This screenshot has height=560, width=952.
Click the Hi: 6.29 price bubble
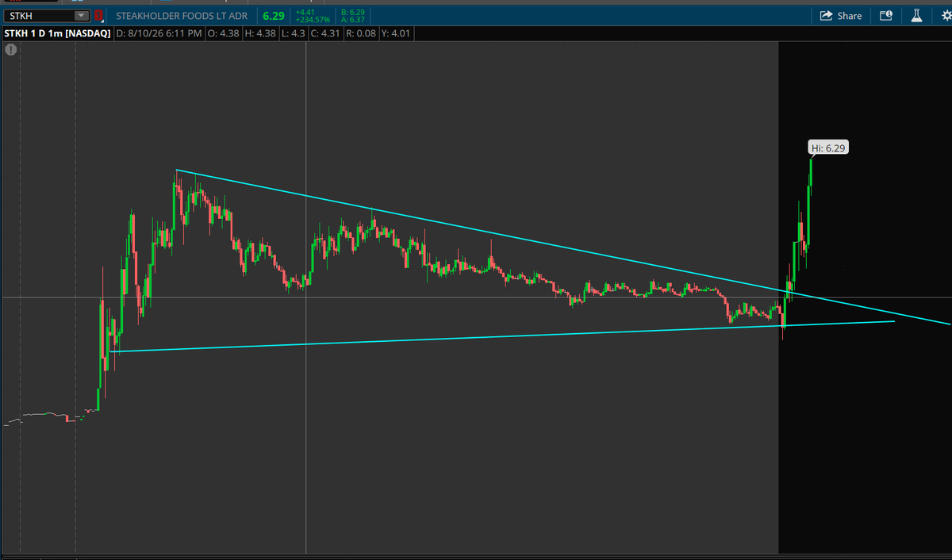[829, 148]
